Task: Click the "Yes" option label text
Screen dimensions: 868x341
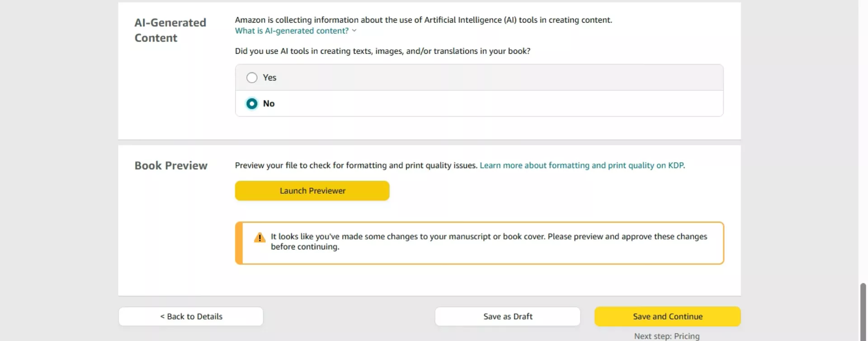Action: tap(269, 78)
